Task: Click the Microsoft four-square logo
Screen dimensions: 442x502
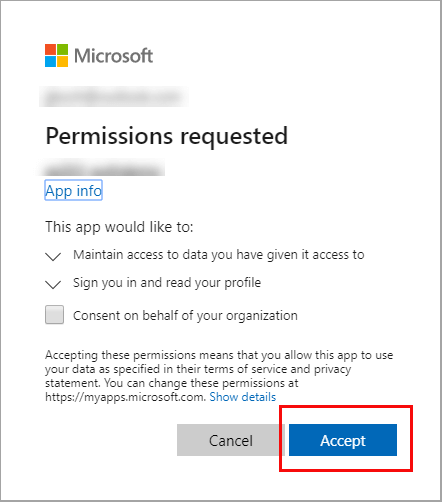Action: [56, 55]
